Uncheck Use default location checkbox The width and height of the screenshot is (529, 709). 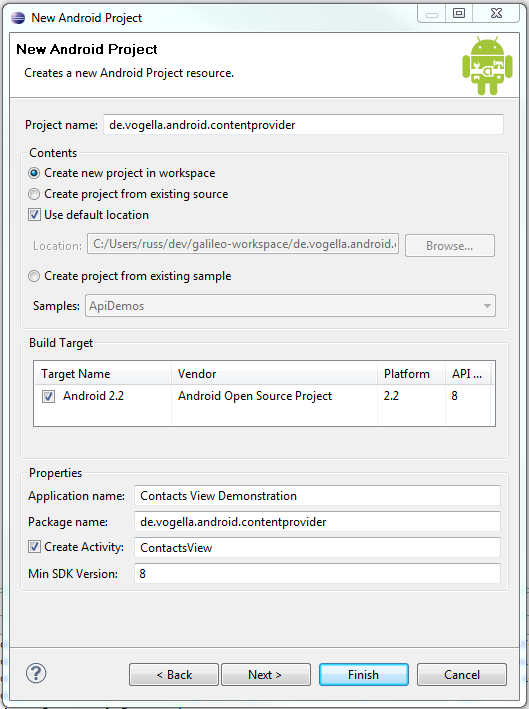[34, 214]
